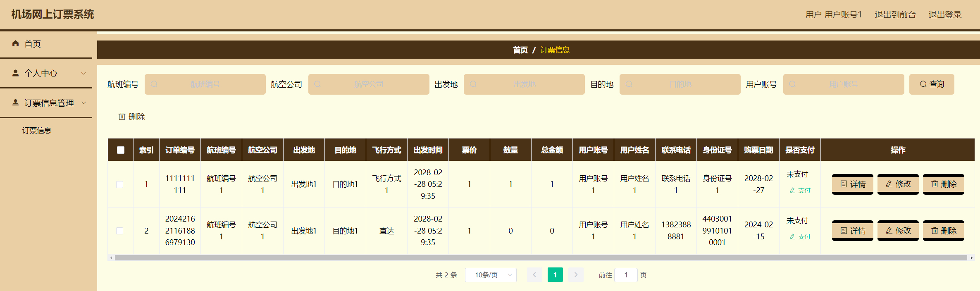Click the person icon beside 个人中心

[x=16, y=73]
